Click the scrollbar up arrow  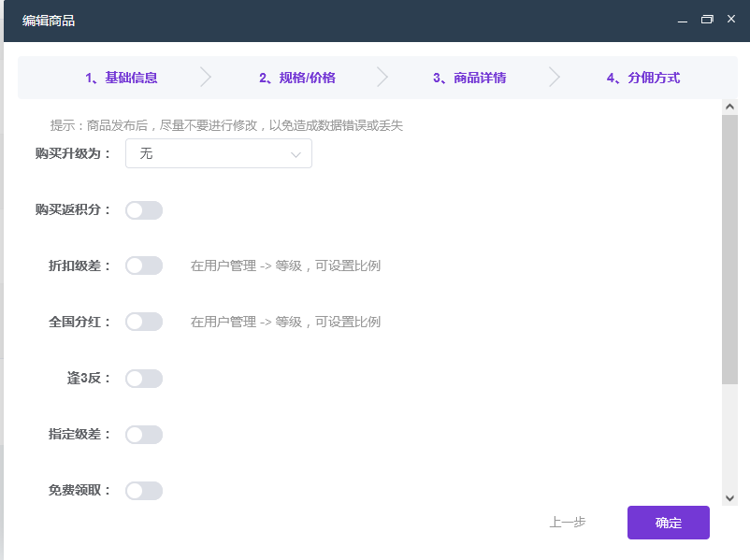729,107
